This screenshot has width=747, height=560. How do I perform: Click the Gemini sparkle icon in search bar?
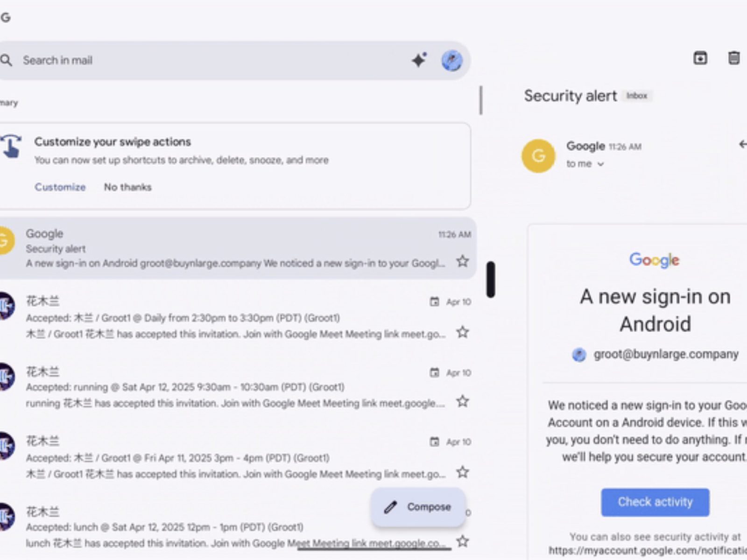(x=419, y=60)
